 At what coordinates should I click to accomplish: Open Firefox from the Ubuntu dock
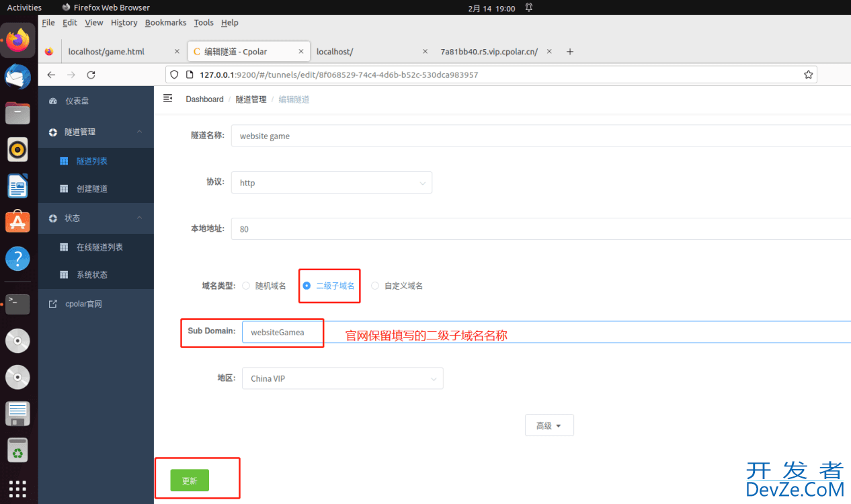coord(18,40)
